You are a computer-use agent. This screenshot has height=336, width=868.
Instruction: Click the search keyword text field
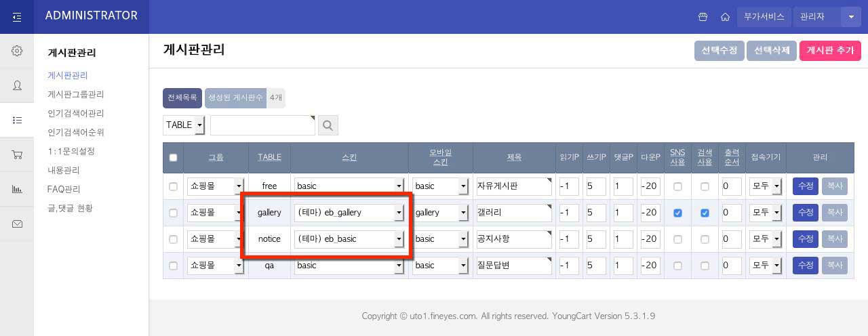tap(262, 125)
